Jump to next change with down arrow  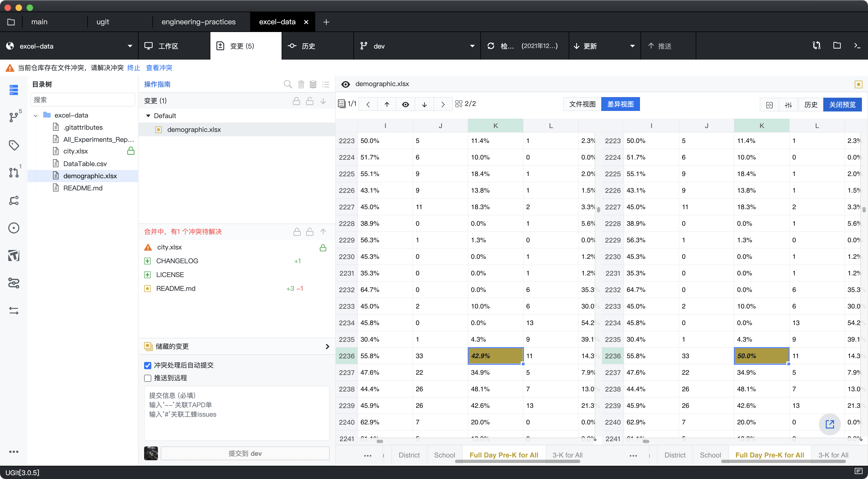click(x=424, y=104)
